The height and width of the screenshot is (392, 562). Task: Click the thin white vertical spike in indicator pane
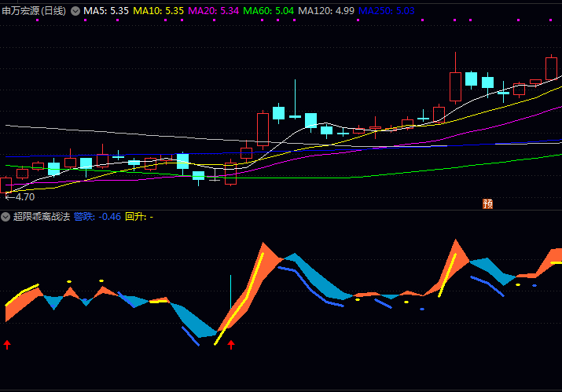tap(230, 291)
